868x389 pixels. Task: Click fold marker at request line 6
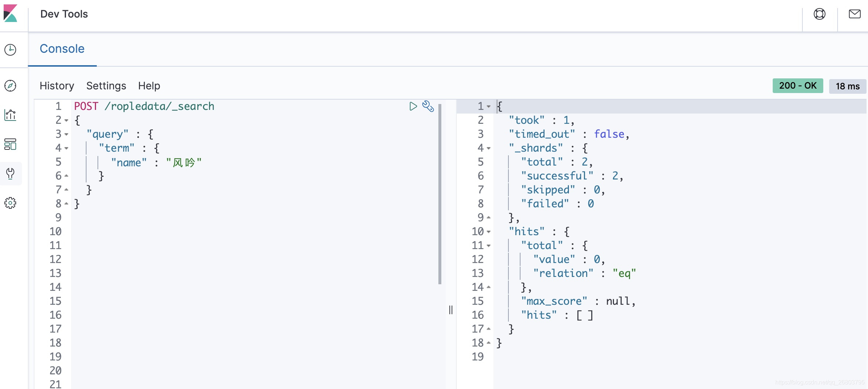coord(66,176)
